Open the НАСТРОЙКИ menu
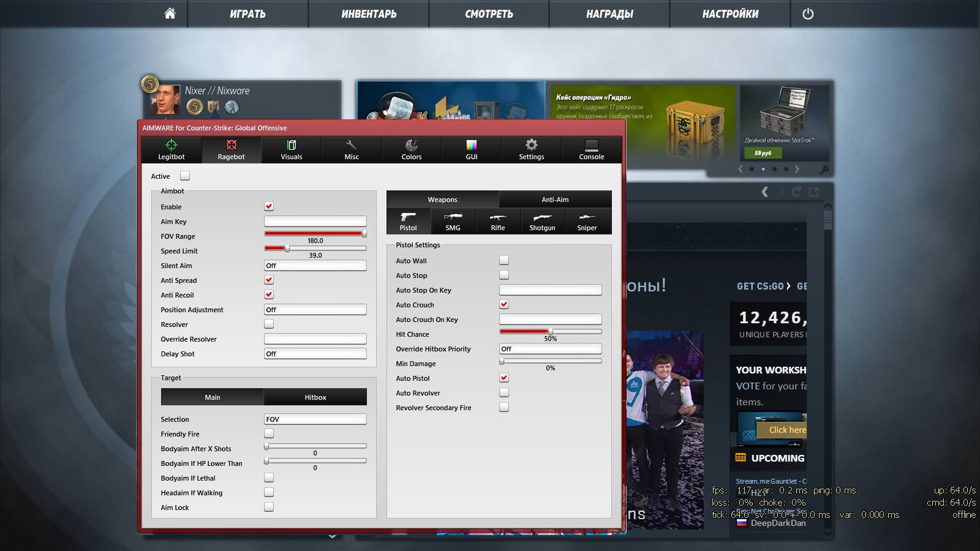This screenshot has width=980, height=551. [730, 13]
